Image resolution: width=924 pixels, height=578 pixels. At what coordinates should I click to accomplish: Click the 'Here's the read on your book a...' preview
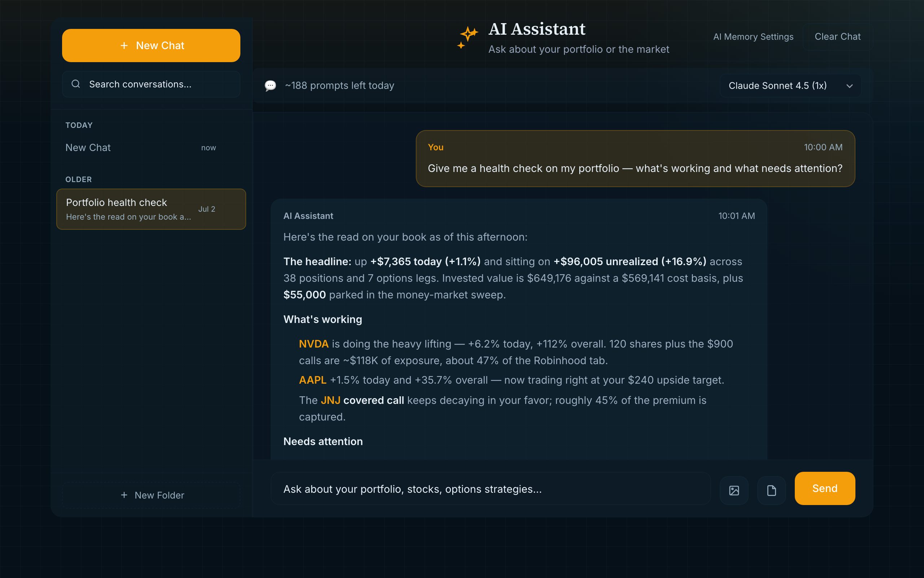tap(128, 217)
